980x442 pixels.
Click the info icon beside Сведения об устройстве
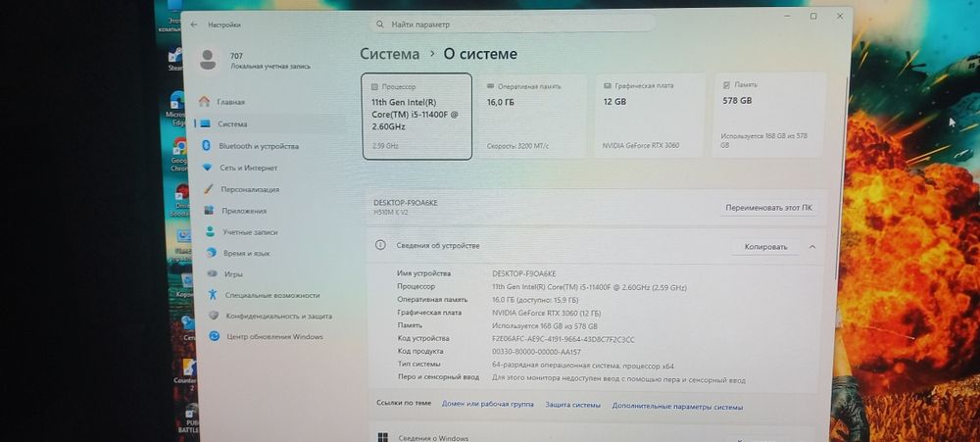pyautogui.click(x=380, y=245)
